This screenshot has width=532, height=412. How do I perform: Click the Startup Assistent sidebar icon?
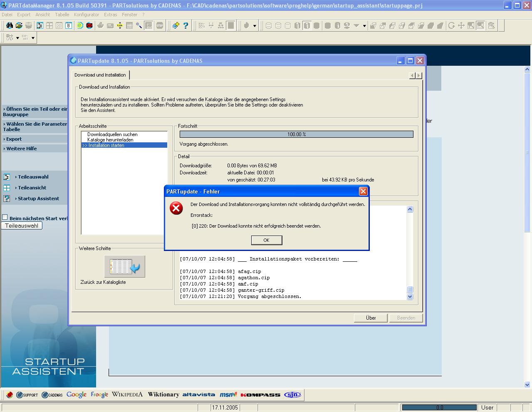point(7,199)
